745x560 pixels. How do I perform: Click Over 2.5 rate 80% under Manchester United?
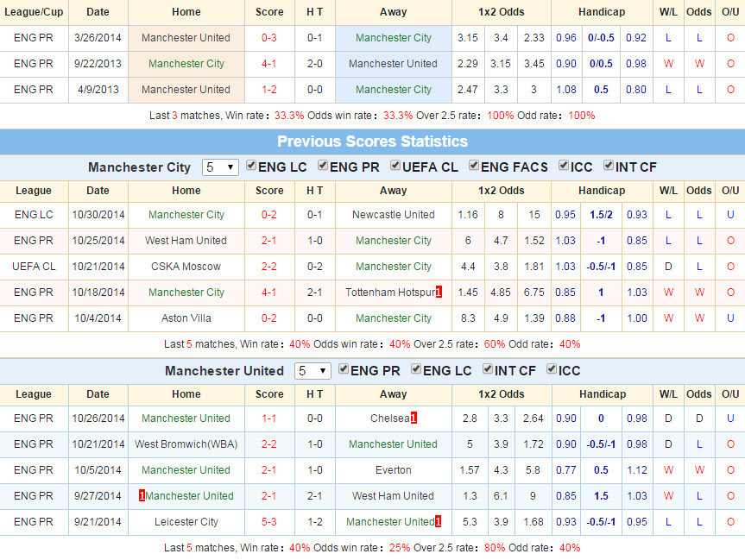click(x=495, y=548)
